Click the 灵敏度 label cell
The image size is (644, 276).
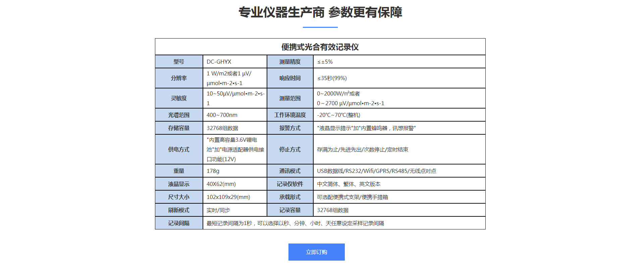click(x=179, y=98)
